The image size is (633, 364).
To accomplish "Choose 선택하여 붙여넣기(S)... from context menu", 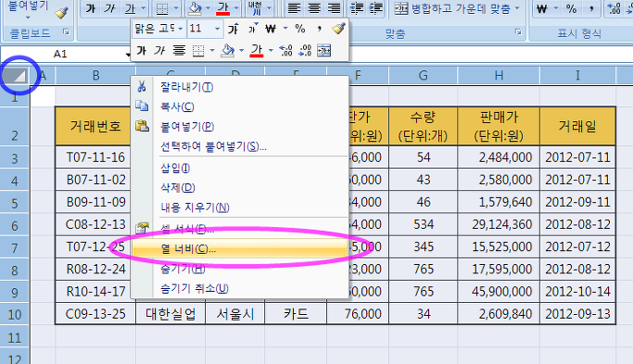I will click(240, 146).
